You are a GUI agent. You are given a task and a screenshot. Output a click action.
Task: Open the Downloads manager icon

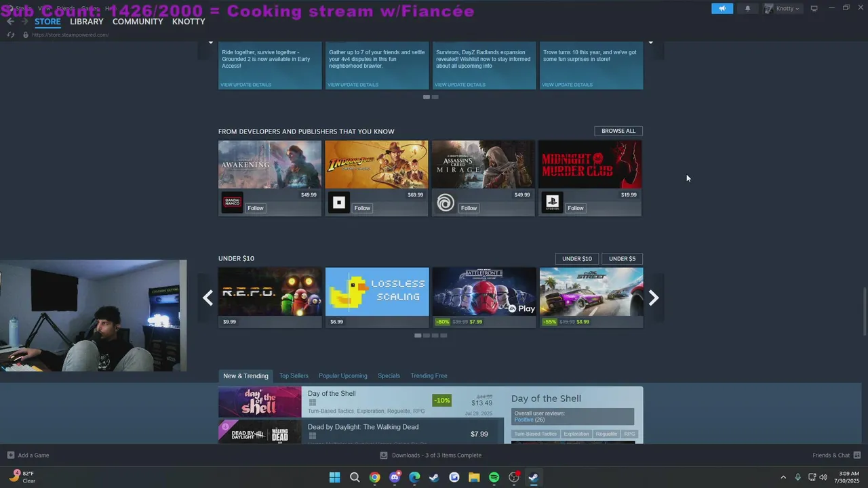click(383, 455)
